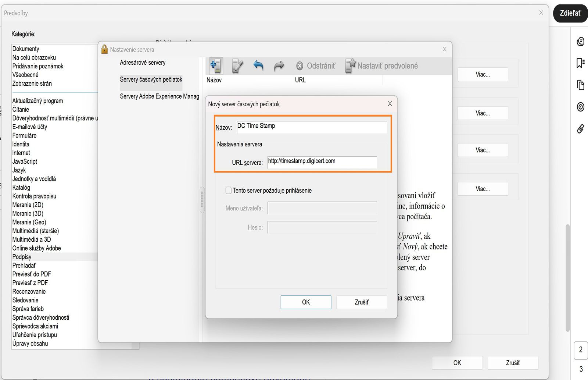Select Všeobecné category
Image resolution: width=588 pixels, height=380 pixels.
25,75
